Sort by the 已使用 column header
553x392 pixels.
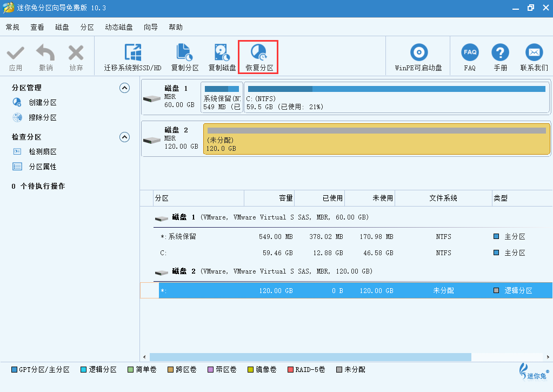point(319,198)
